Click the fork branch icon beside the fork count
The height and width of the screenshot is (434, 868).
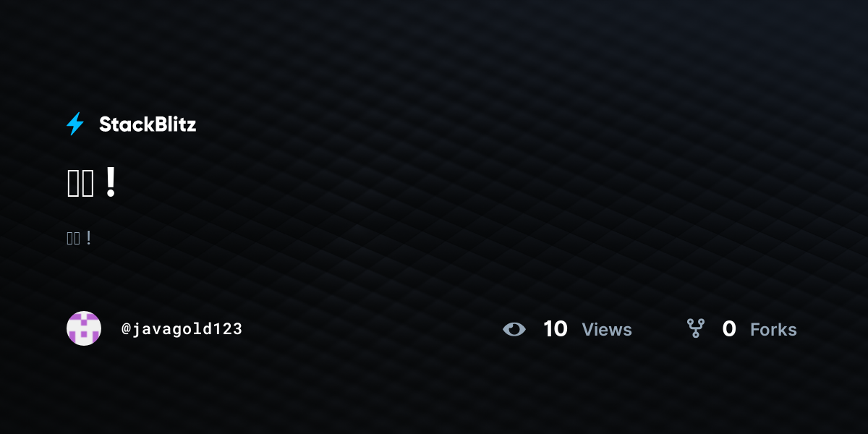(x=696, y=328)
